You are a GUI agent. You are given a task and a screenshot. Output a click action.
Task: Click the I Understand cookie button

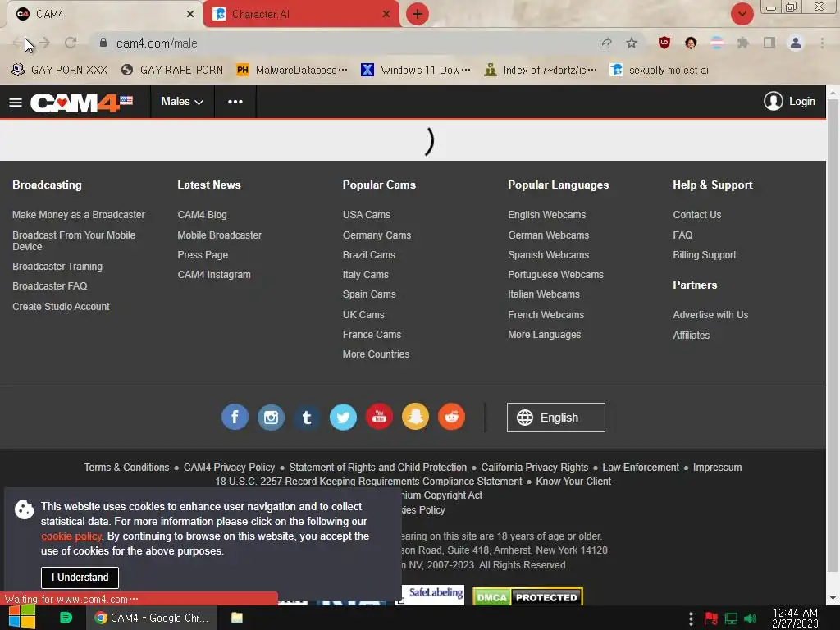[80, 577]
